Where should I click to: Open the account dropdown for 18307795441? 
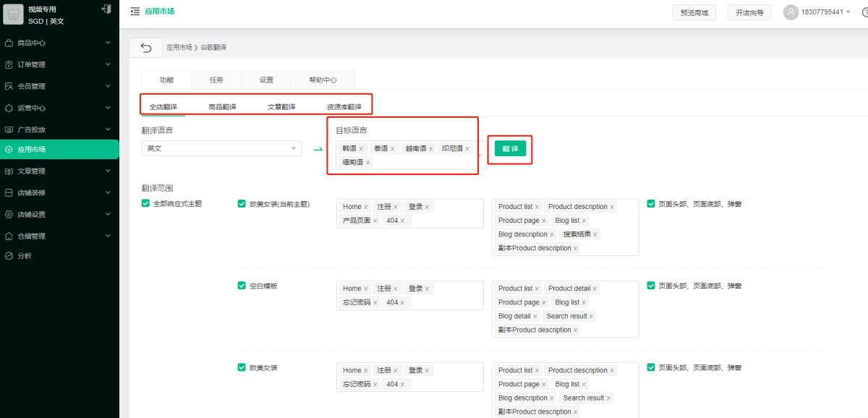847,12
